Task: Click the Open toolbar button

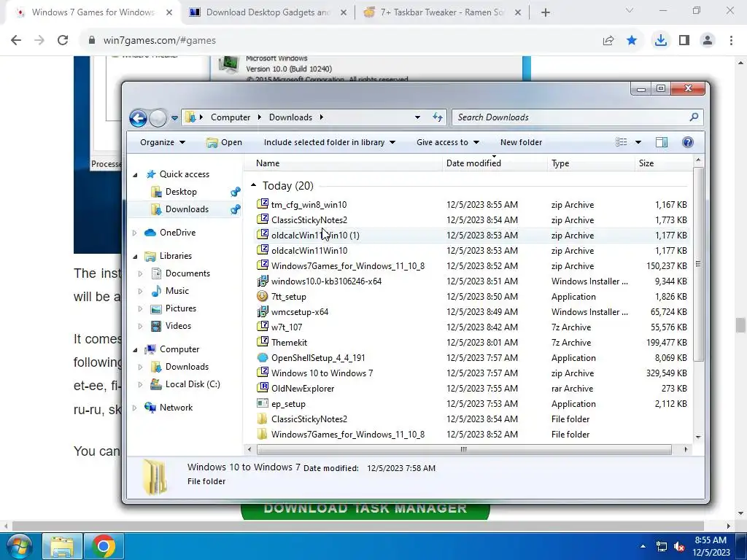Action: pyautogui.click(x=225, y=142)
